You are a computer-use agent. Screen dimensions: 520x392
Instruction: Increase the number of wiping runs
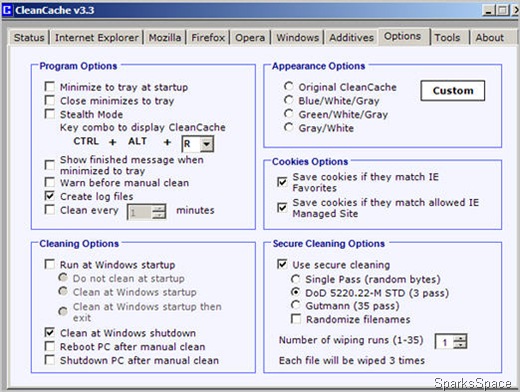(460, 338)
